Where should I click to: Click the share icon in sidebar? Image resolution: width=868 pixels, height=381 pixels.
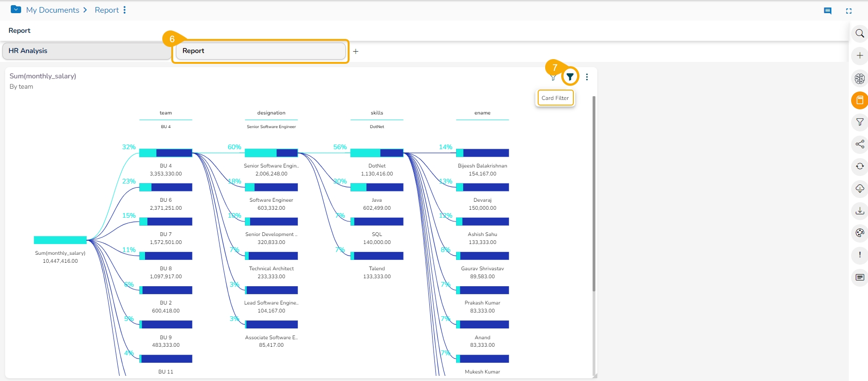pyautogui.click(x=860, y=144)
